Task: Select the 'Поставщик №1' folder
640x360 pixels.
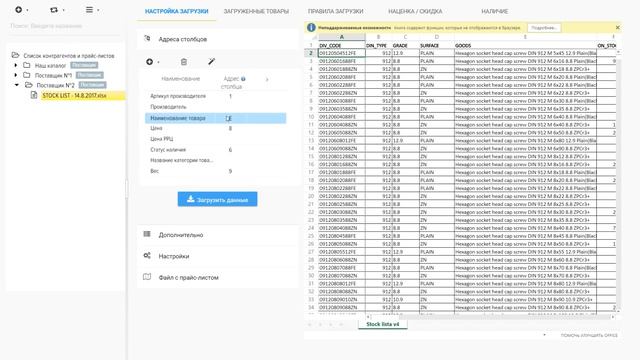Action: [53, 75]
